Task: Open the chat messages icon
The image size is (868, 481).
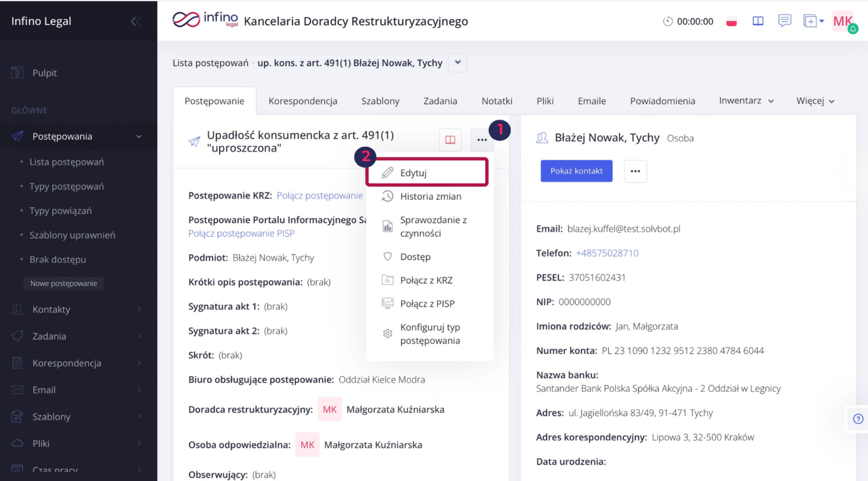Action: pos(784,21)
